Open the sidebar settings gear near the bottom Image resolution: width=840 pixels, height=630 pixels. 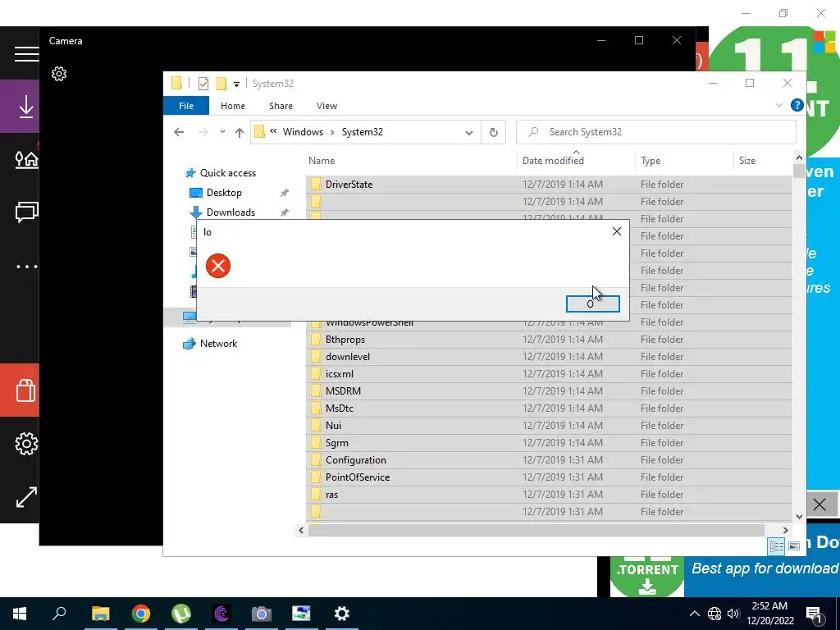click(x=26, y=444)
